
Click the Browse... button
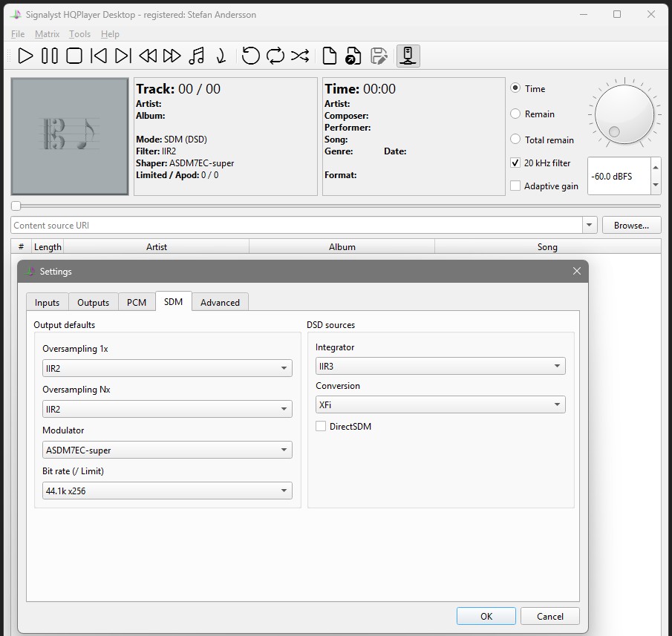coord(631,226)
